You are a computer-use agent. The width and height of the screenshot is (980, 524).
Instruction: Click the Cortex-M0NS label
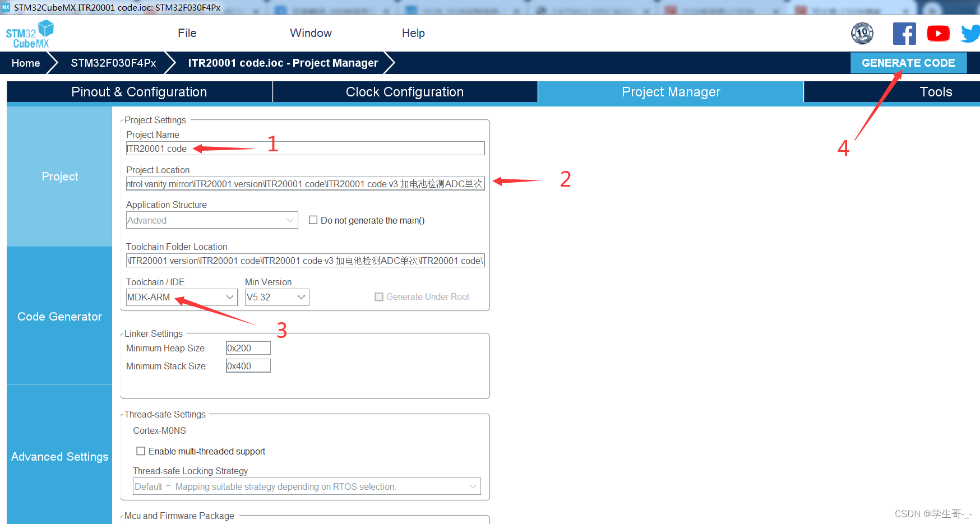click(160, 430)
